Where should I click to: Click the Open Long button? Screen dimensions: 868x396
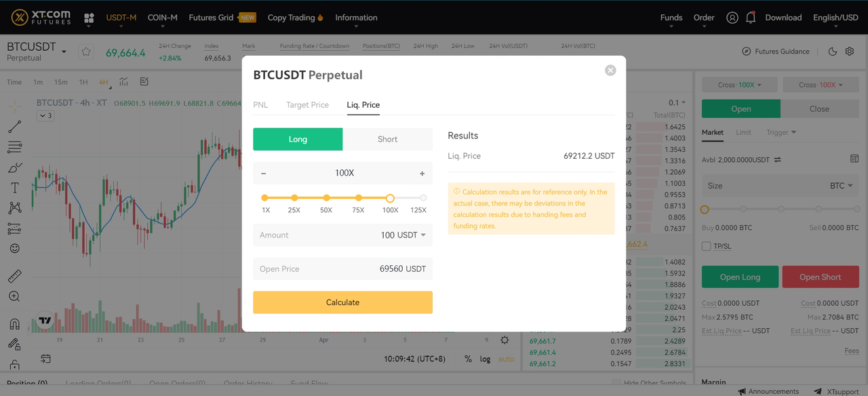(740, 277)
